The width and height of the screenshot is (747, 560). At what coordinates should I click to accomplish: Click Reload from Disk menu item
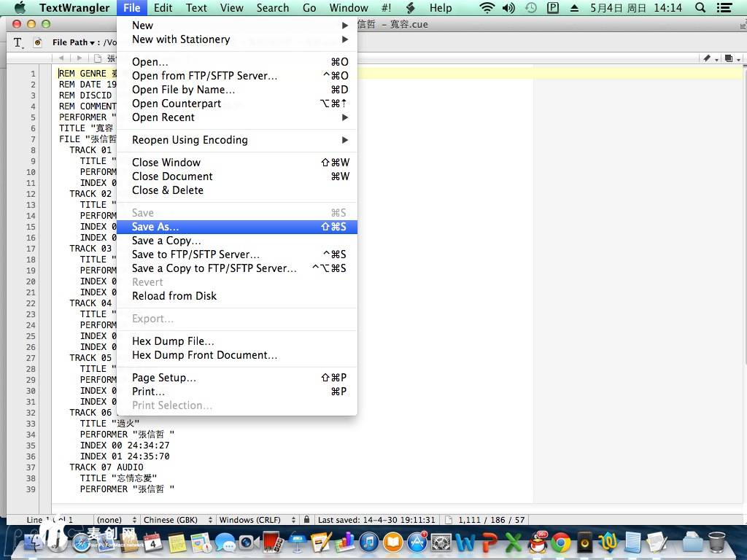point(174,296)
